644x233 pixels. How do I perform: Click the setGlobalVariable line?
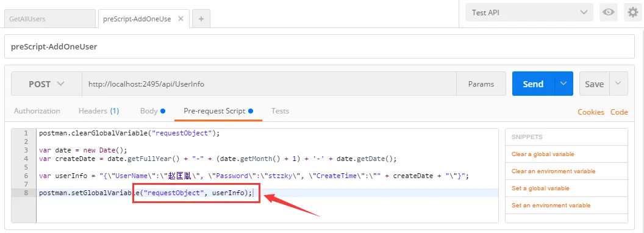pyautogui.click(x=145, y=193)
